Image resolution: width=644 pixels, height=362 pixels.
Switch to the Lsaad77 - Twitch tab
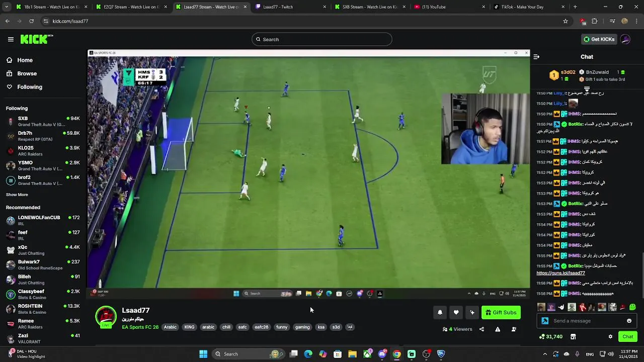click(x=291, y=7)
